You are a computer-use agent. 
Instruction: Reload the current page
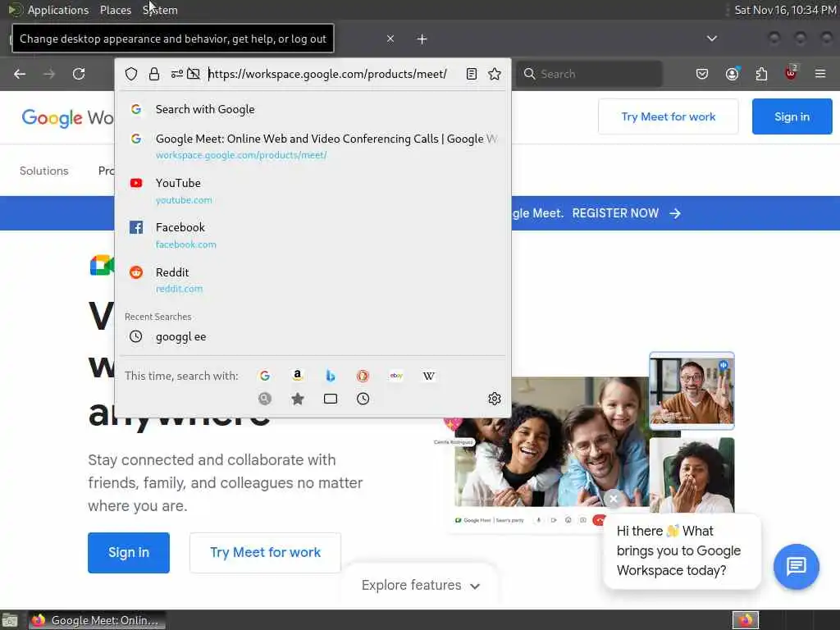(79, 74)
